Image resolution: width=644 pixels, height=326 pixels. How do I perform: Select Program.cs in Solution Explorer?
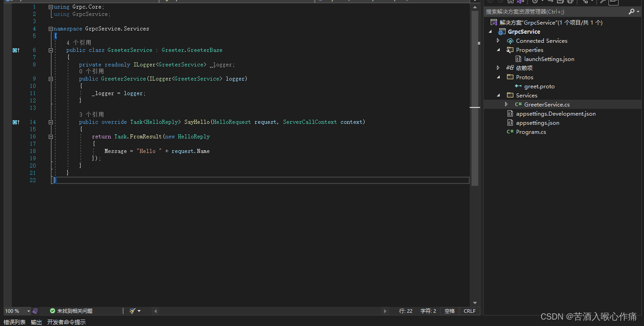[x=531, y=132]
